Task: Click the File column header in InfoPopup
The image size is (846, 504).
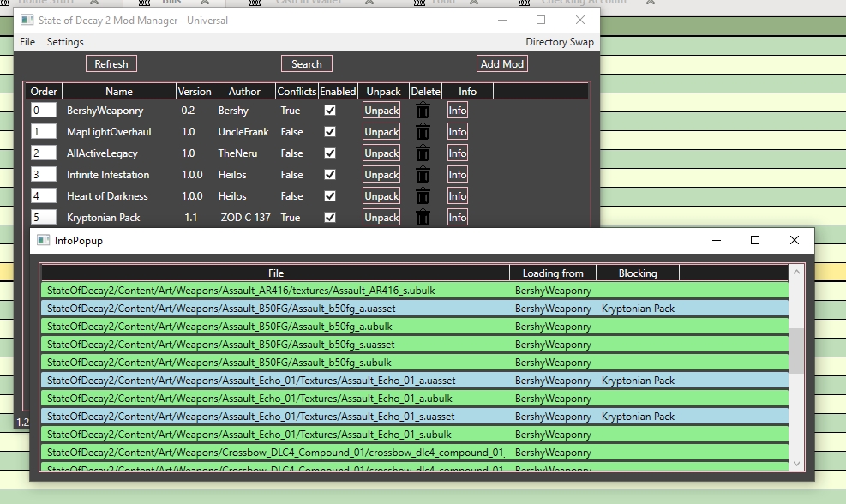Action: coord(276,273)
